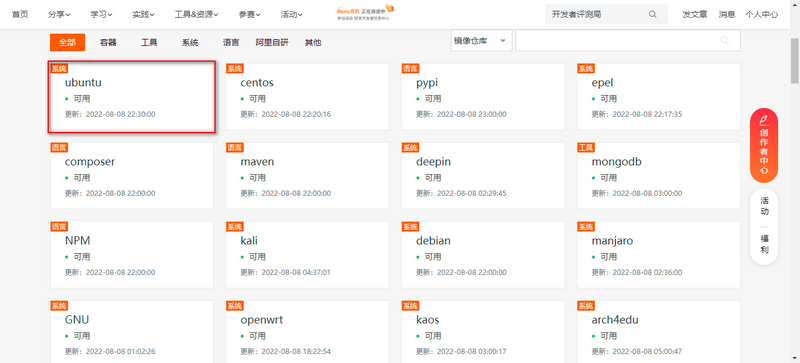
Task: Select the 阿里自研 filter tab
Action: click(x=272, y=42)
